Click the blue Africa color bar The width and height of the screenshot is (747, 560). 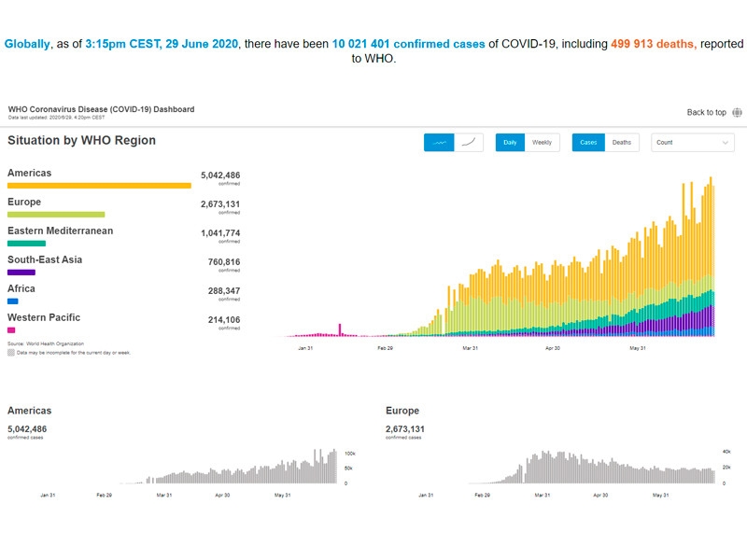[x=13, y=301]
